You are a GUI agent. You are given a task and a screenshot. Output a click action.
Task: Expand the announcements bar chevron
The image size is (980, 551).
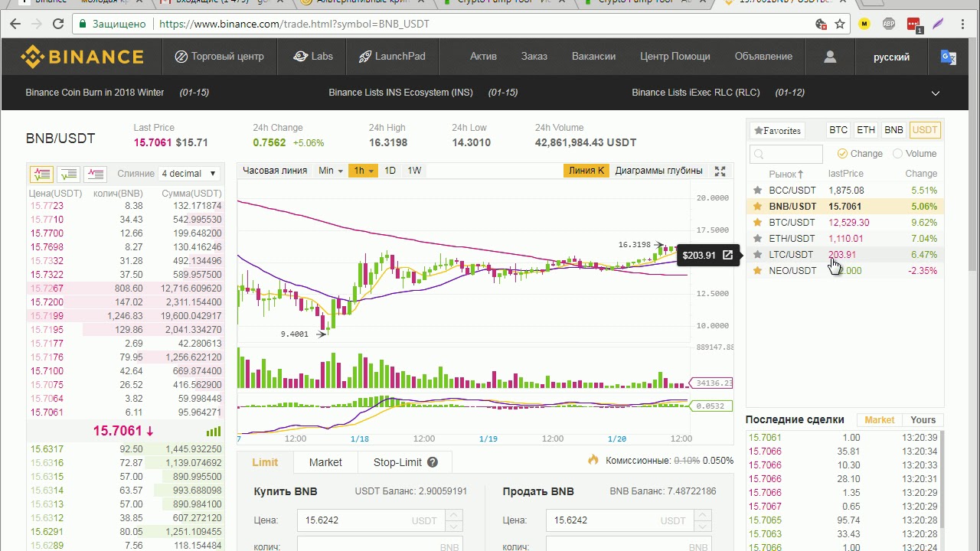935,93
